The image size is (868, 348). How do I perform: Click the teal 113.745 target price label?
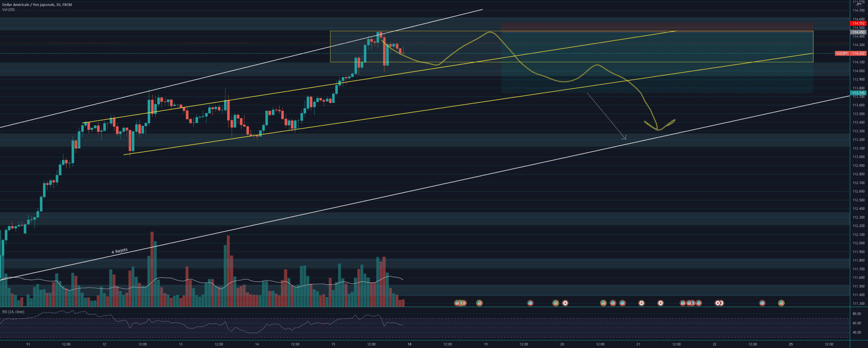point(859,93)
